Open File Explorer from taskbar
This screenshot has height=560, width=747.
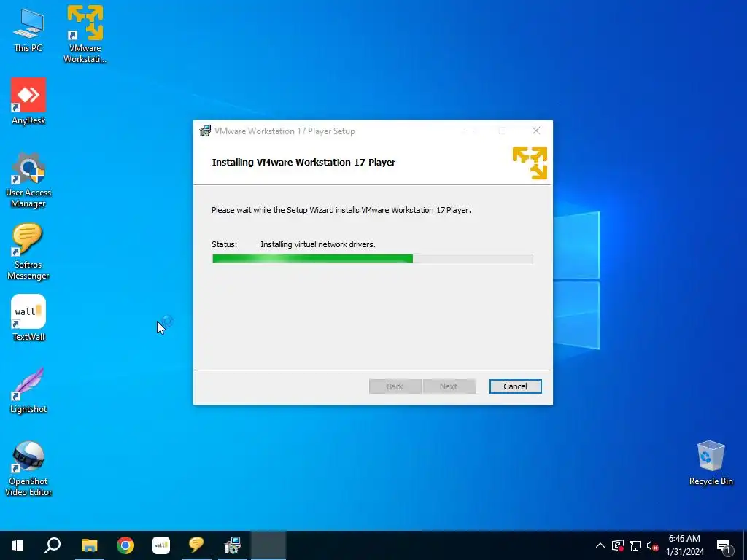pos(89,545)
